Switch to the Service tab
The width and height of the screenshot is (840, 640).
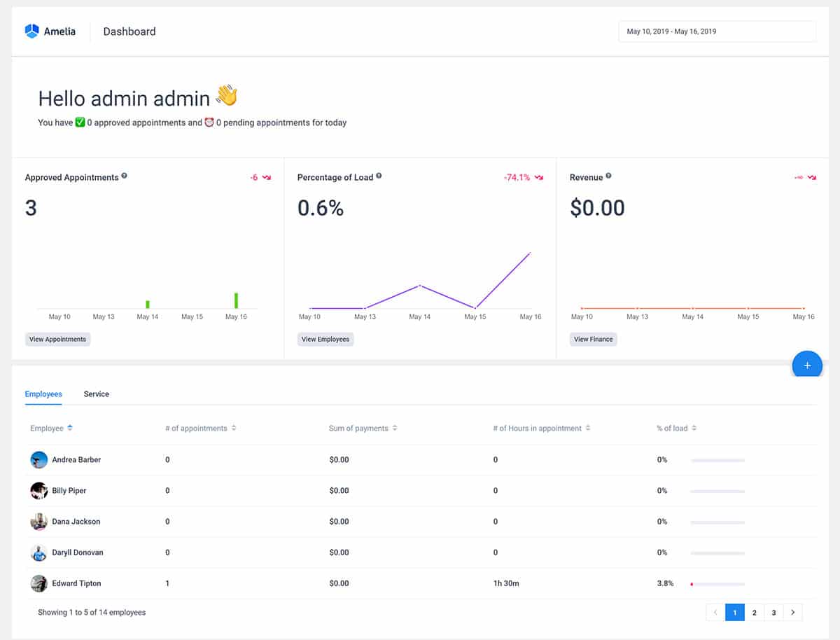(x=97, y=394)
